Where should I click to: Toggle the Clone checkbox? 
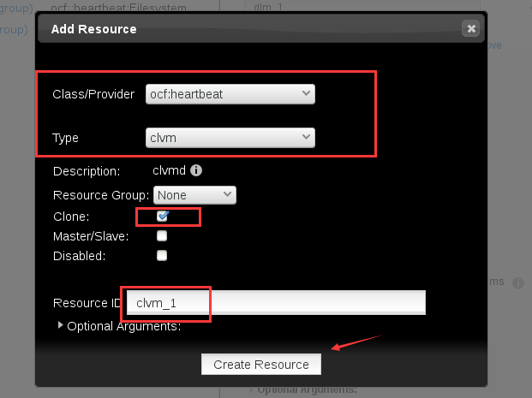pos(162,217)
